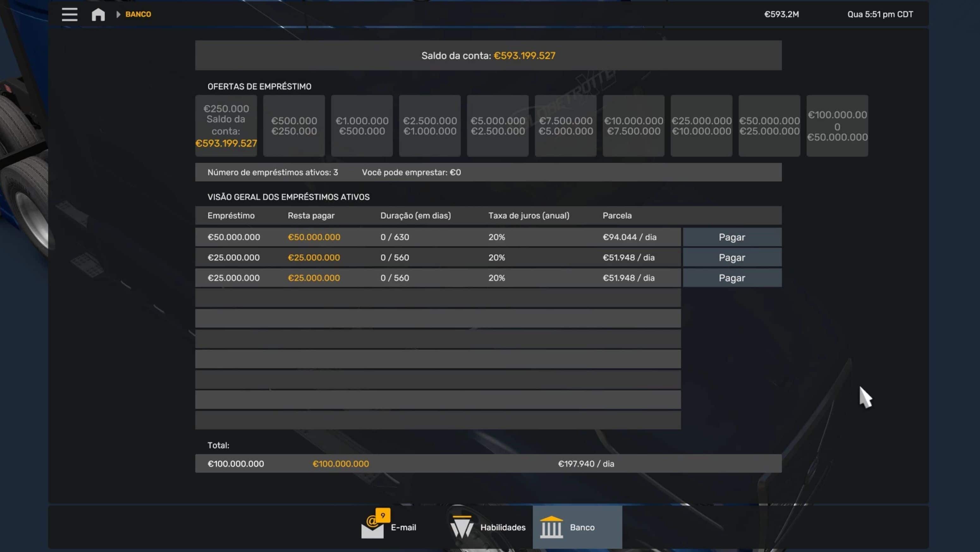Click the unread e-mail count badge
The image size is (980, 552).
pos(383,515)
